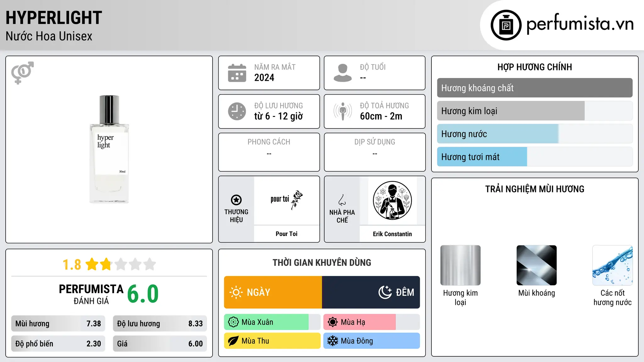
Task: Open the Mùi khoáng note image
Action: coord(536,265)
